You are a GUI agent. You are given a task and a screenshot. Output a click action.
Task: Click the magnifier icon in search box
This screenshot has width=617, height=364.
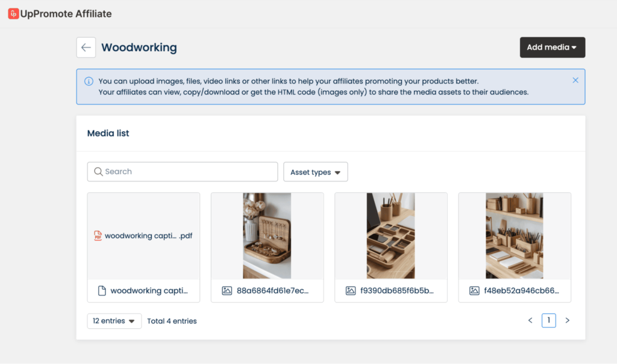98,172
